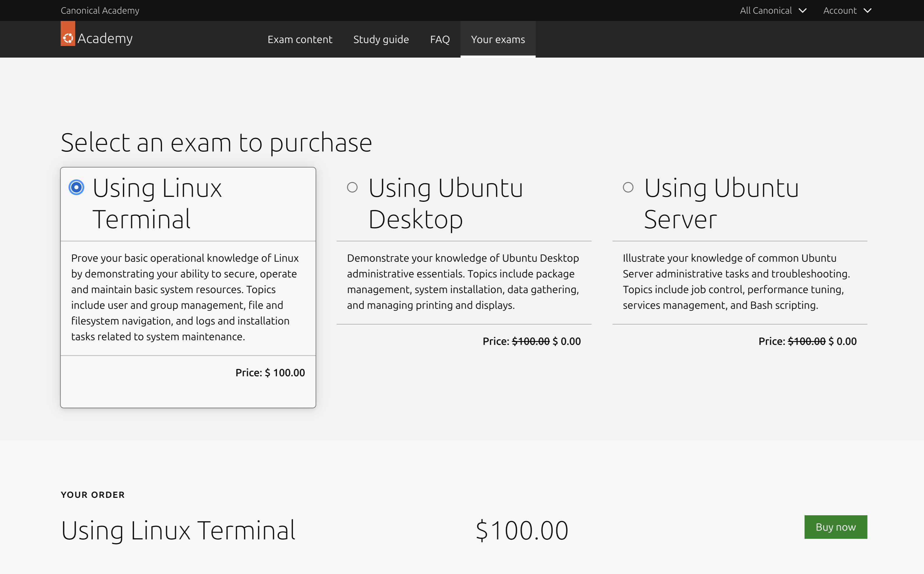924x574 pixels.
Task: Click the green Buy now button
Action: coord(836,527)
